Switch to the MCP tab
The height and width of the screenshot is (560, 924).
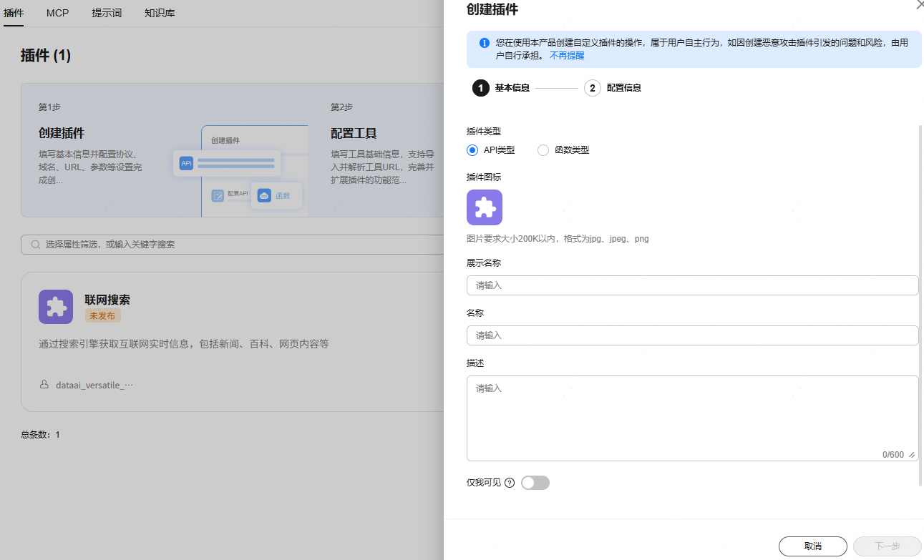(57, 13)
